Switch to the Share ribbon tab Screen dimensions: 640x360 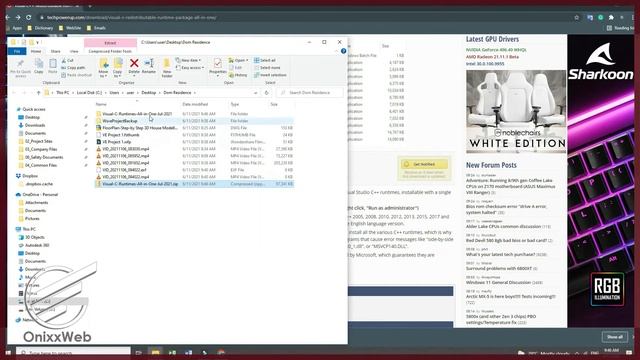point(56,51)
